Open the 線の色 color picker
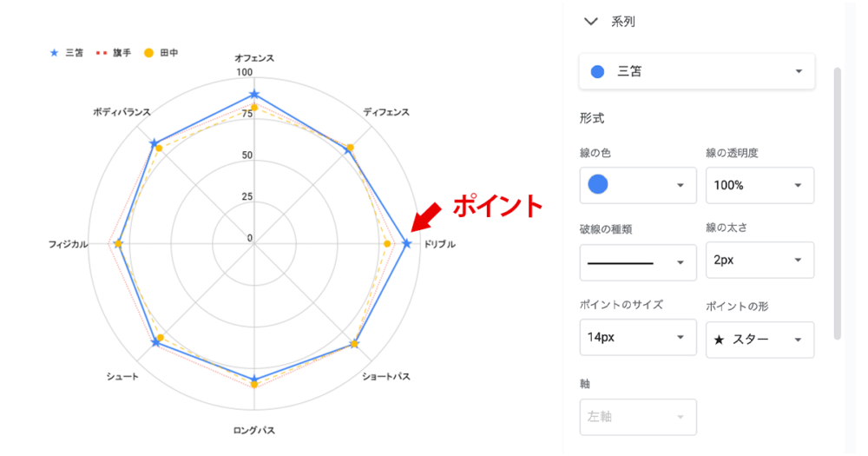 click(638, 185)
